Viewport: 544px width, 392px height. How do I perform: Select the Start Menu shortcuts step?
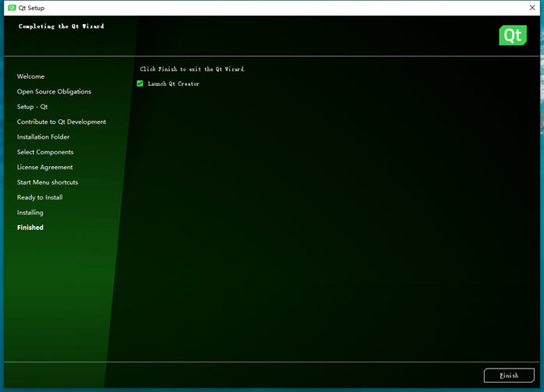48,182
